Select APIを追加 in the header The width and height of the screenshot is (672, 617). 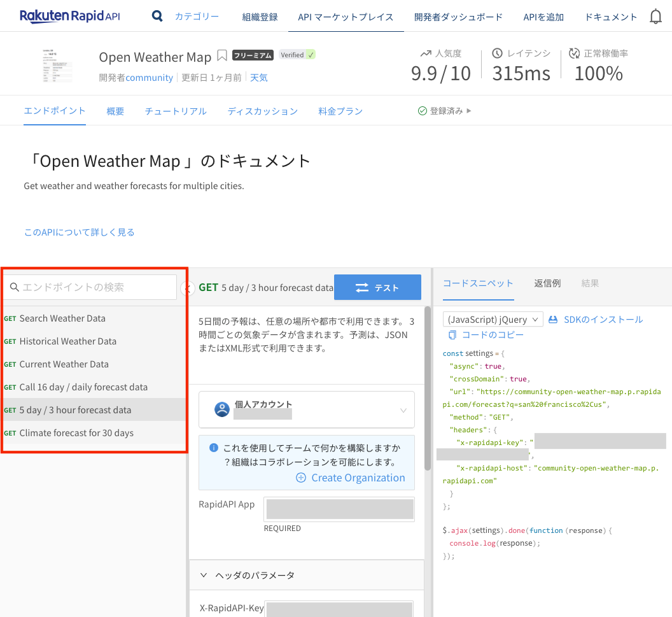point(543,17)
